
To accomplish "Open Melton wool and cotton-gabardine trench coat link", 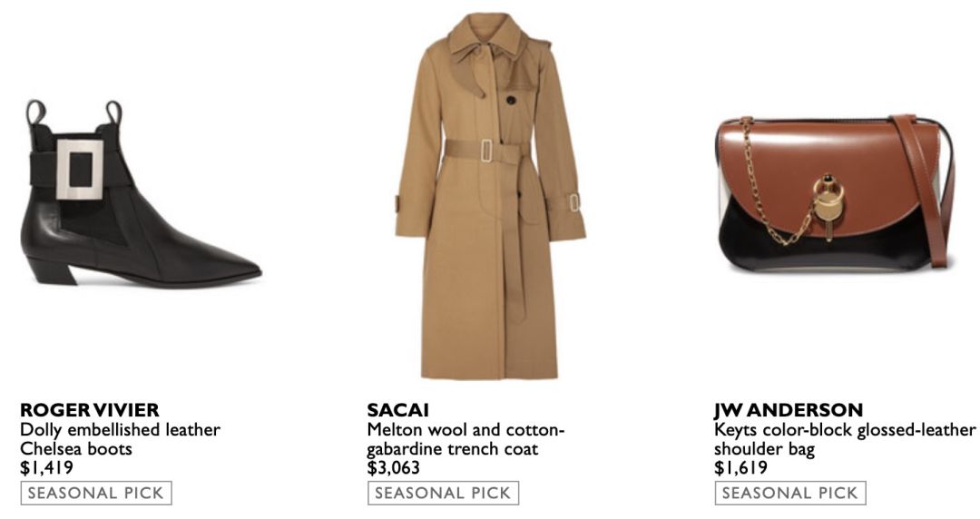I will pyautogui.click(x=465, y=439).
